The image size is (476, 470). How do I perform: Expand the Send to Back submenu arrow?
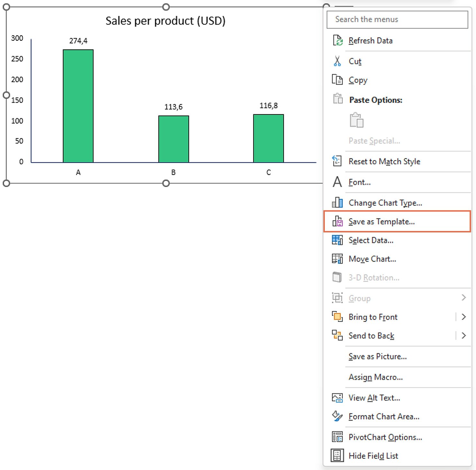tap(463, 336)
